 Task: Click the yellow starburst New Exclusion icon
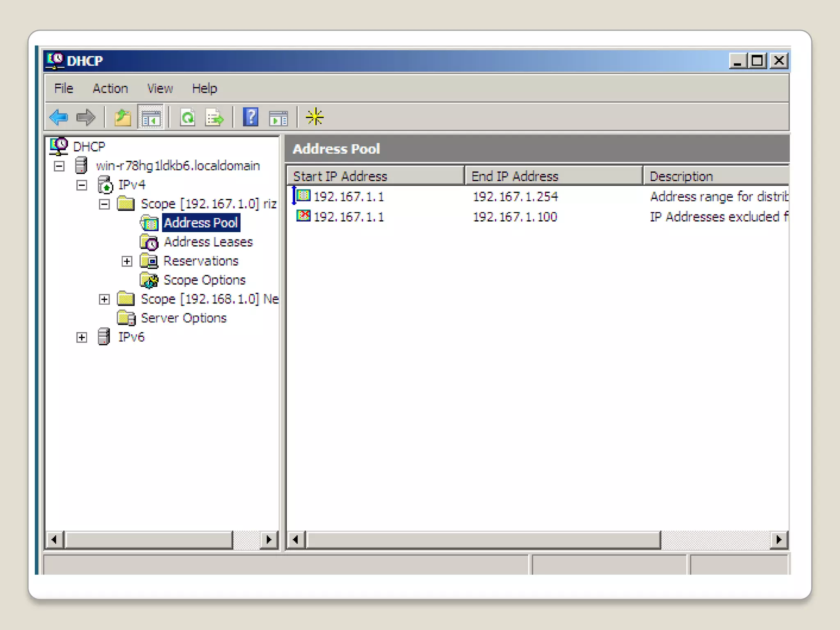[315, 117]
